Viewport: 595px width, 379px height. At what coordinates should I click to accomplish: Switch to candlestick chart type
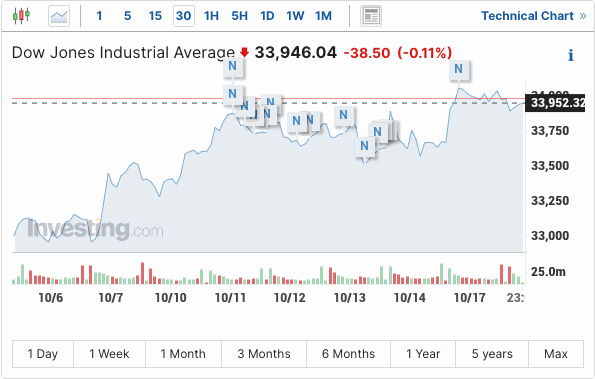(x=21, y=16)
